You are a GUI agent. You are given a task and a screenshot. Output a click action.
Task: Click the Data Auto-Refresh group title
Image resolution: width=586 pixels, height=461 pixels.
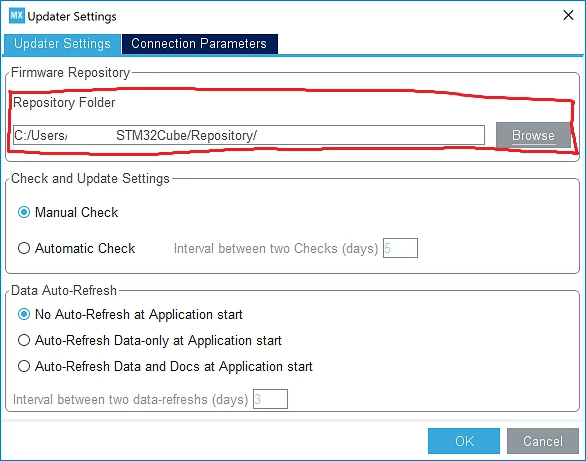pos(64,290)
